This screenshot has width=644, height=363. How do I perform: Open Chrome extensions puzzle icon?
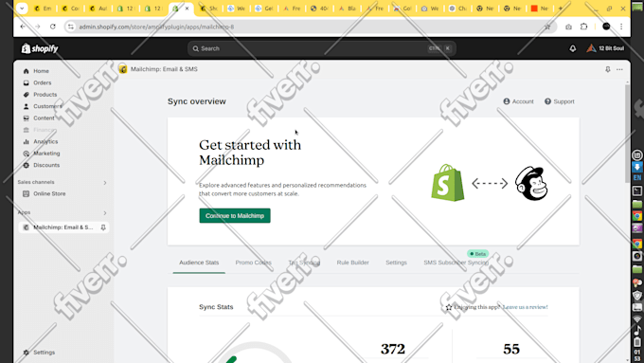pos(583,27)
